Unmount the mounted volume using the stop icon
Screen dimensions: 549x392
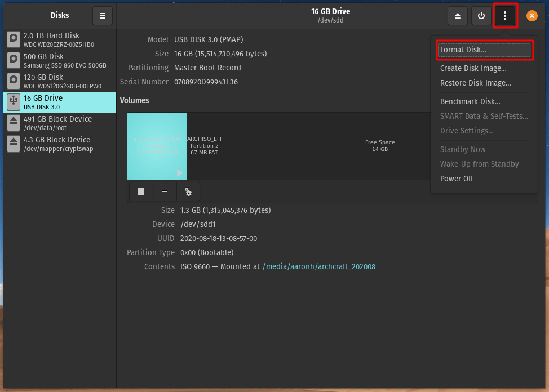coord(140,191)
